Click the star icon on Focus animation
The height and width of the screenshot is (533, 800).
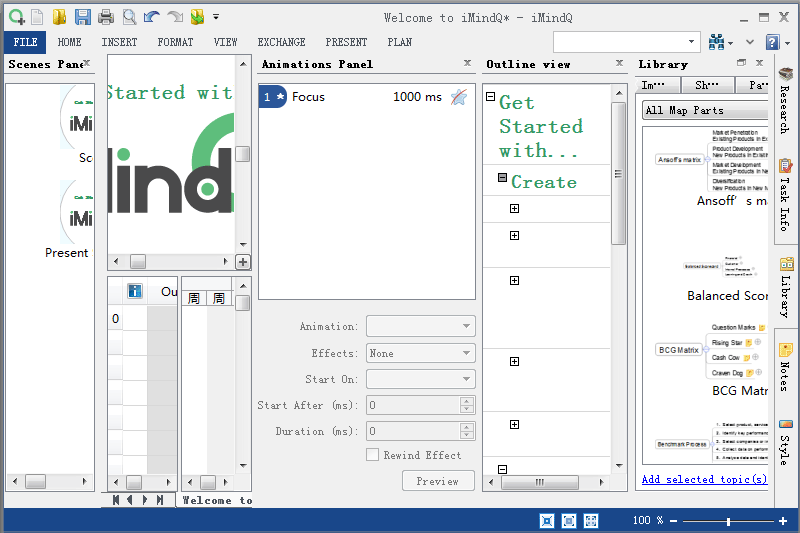click(x=459, y=97)
